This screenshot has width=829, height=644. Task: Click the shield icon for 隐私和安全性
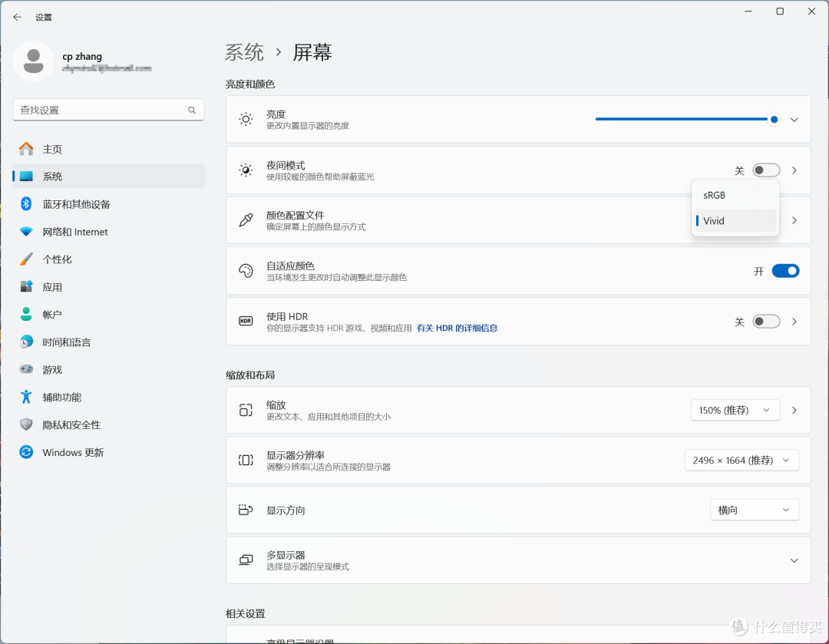coord(26,424)
